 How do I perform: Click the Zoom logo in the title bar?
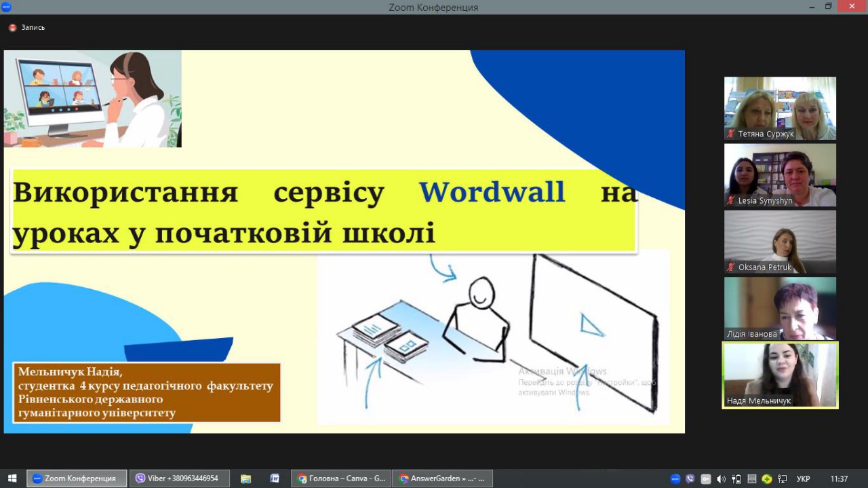point(7,7)
